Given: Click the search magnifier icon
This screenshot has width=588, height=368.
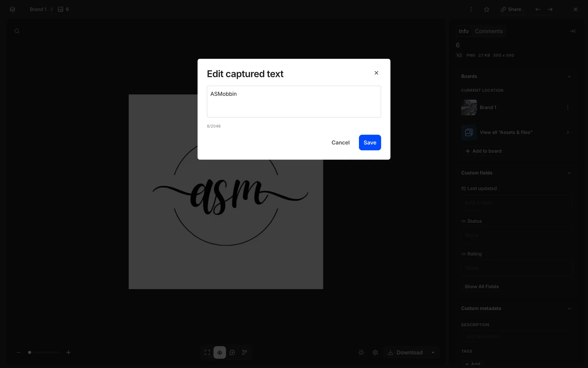Looking at the screenshot, I should pyautogui.click(x=17, y=31).
